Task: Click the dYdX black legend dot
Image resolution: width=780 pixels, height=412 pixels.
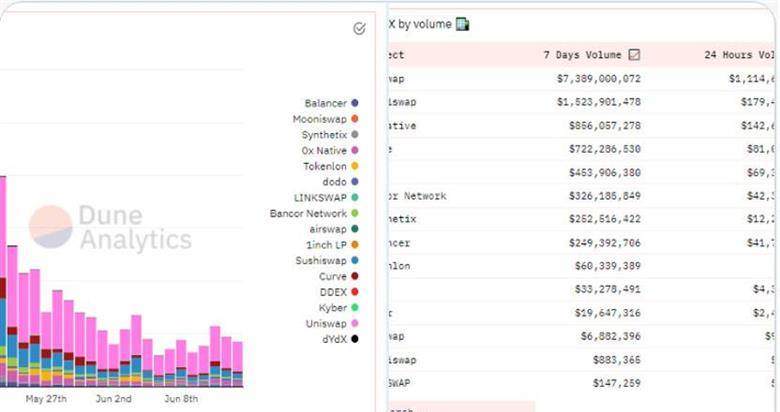Action: click(x=355, y=339)
